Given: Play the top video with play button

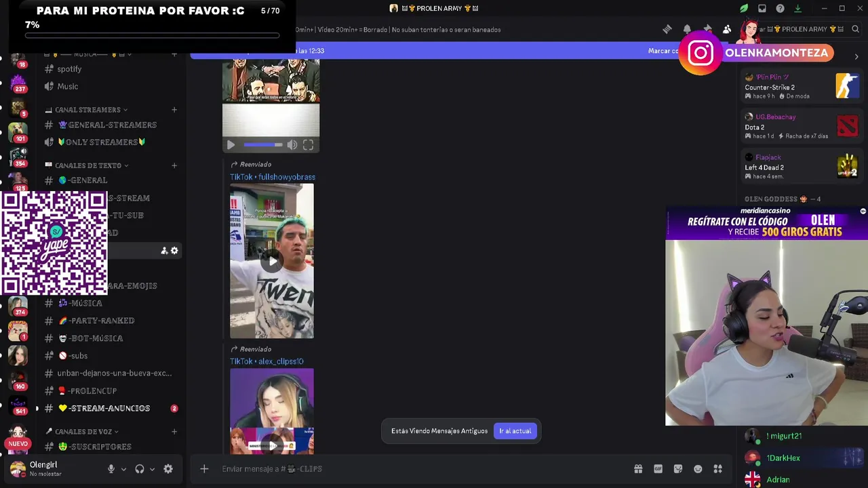Looking at the screenshot, I should coord(231,144).
